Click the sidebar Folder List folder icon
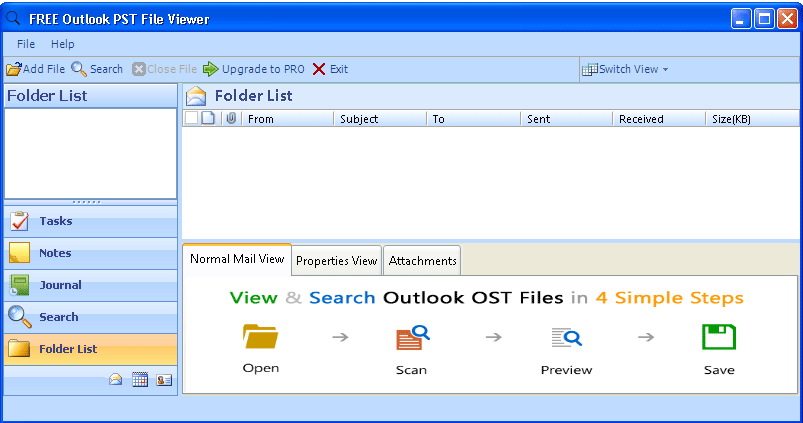The height and width of the screenshot is (423, 803). coord(19,348)
